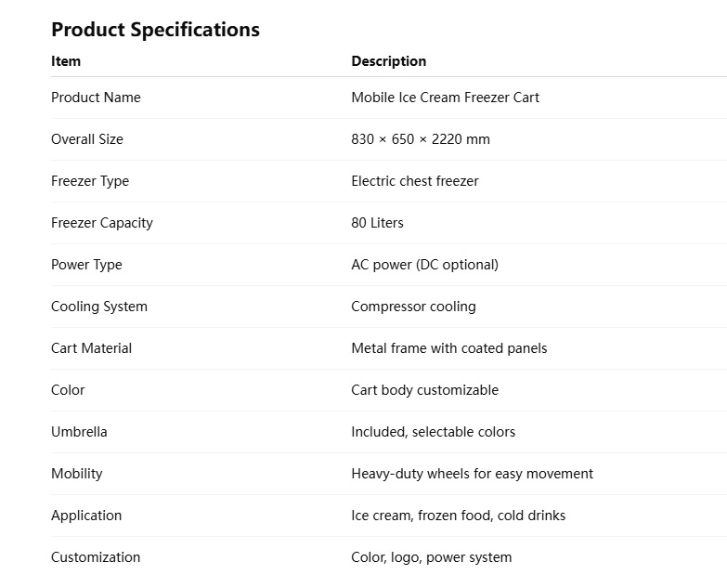727x588 pixels.
Task: Click the Cooling System label
Action: [98, 307]
